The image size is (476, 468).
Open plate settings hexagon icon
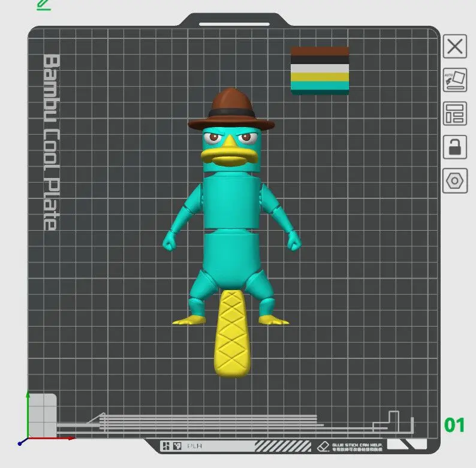coord(455,181)
